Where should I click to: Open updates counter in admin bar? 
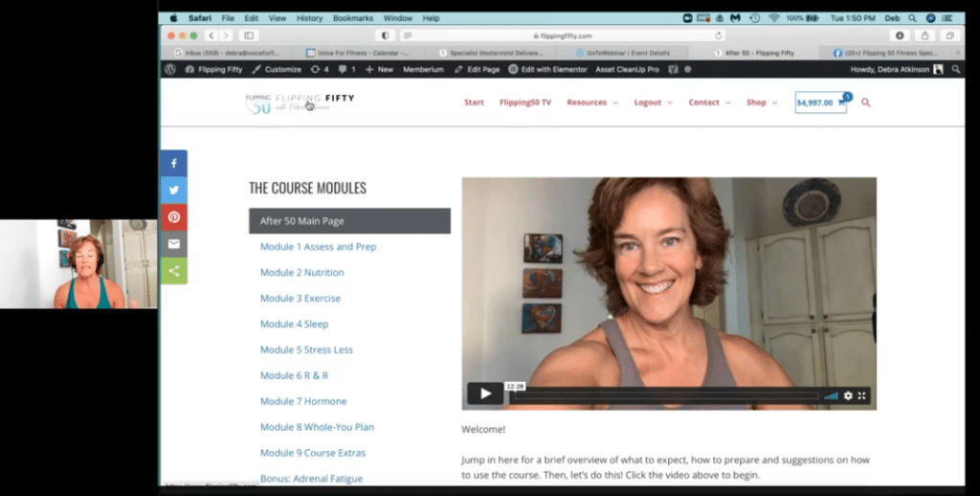coord(320,70)
